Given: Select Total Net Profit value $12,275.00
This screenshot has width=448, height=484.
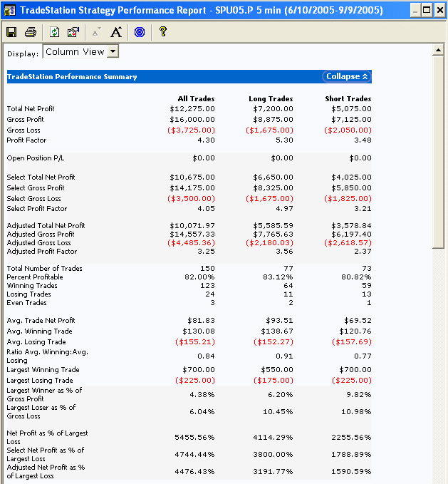Looking at the screenshot, I should click(x=192, y=109).
